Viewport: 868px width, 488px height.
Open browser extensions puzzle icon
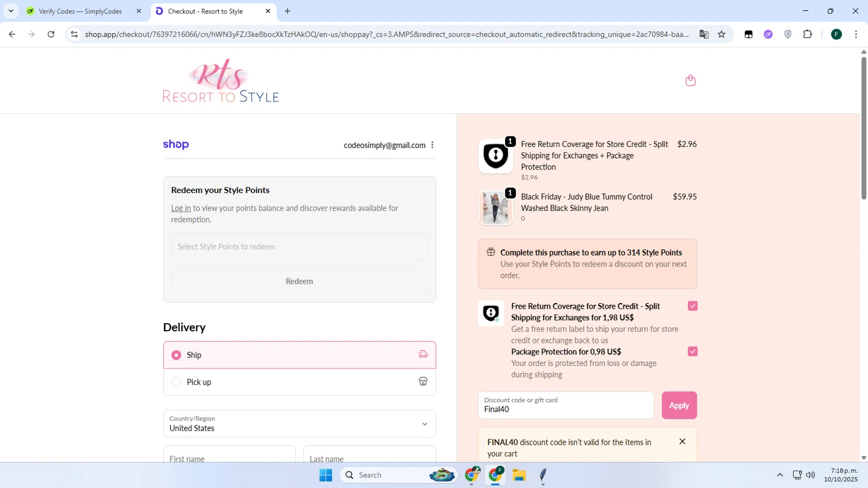pyautogui.click(x=807, y=34)
